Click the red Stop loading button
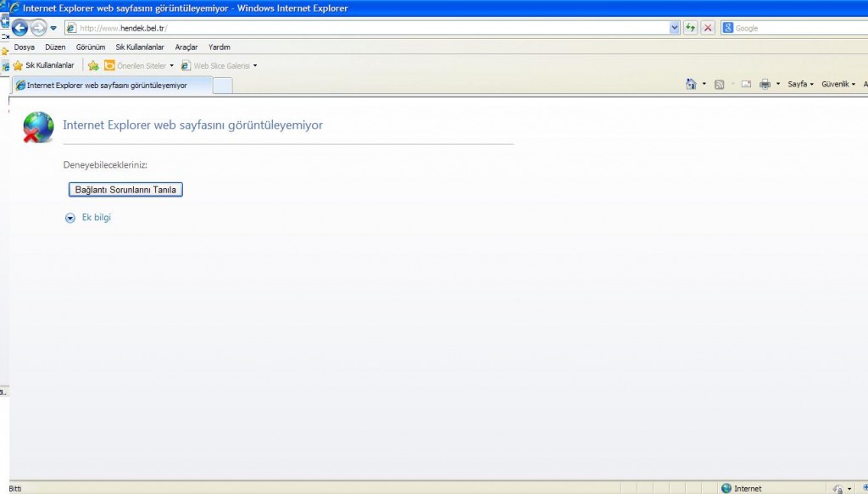This screenshot has height=494, width=868. tap(708, 28)
